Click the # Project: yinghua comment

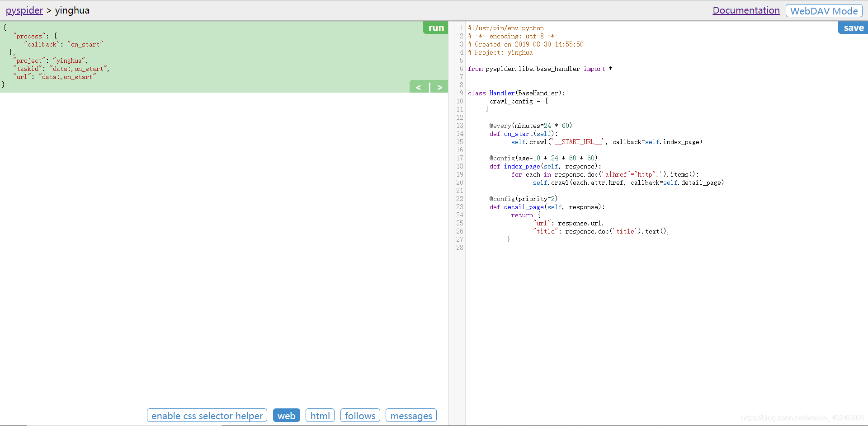[500, 52]
